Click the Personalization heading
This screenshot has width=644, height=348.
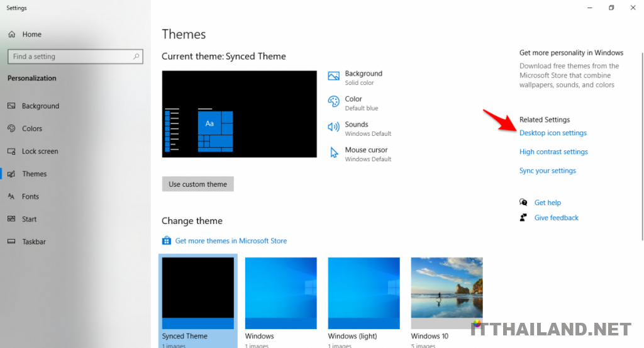coord(31,78)
